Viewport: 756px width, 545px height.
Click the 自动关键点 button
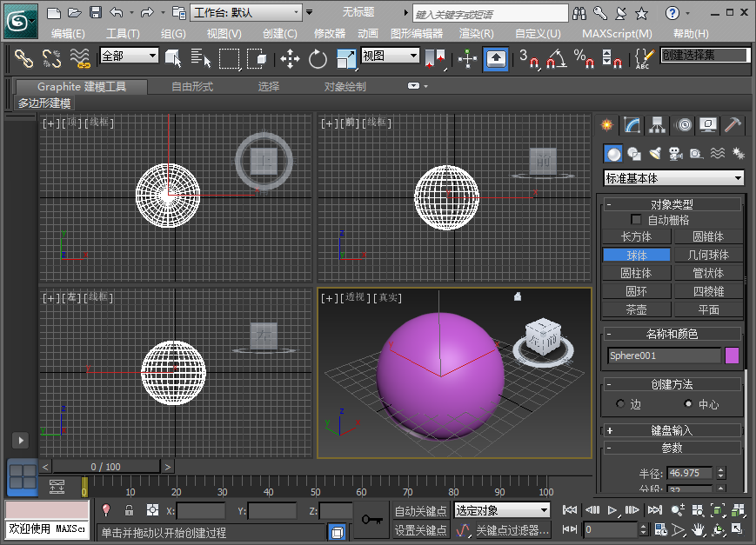[420, 511]
